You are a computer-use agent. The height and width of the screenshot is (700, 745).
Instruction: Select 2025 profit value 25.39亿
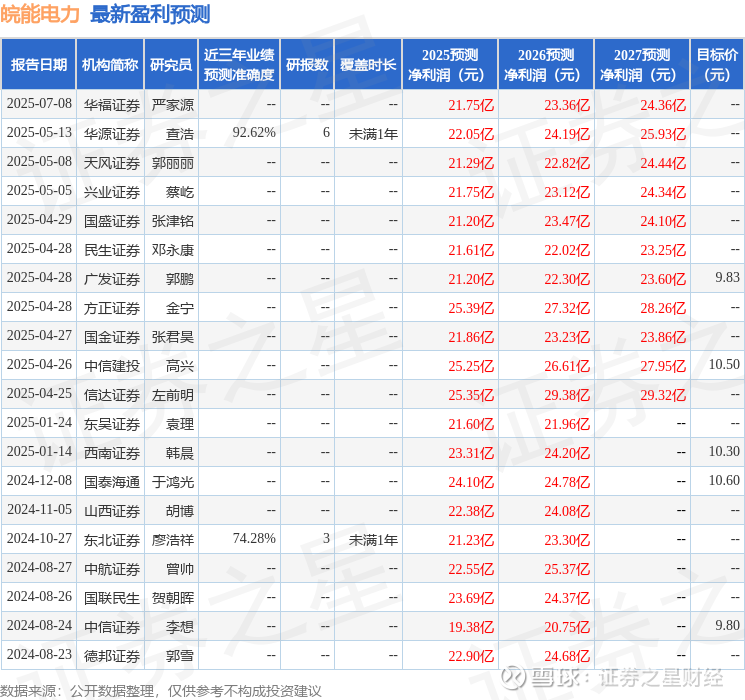click(x=471, y=308)
